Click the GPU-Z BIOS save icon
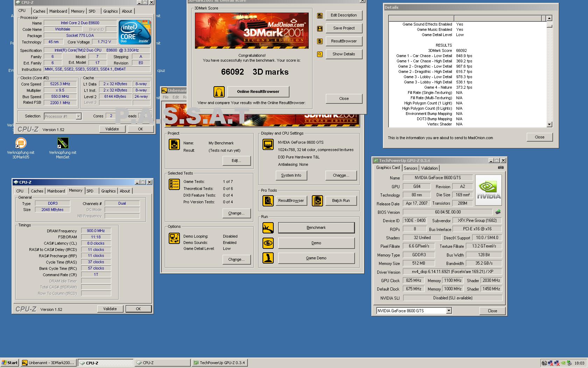588x368 pixels. tap(498, 212)
